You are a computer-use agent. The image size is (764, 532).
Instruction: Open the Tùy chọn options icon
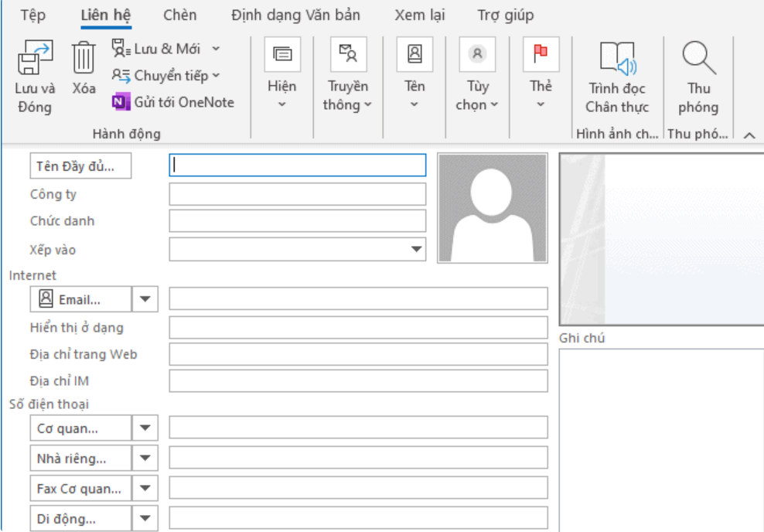coord(478,54)
